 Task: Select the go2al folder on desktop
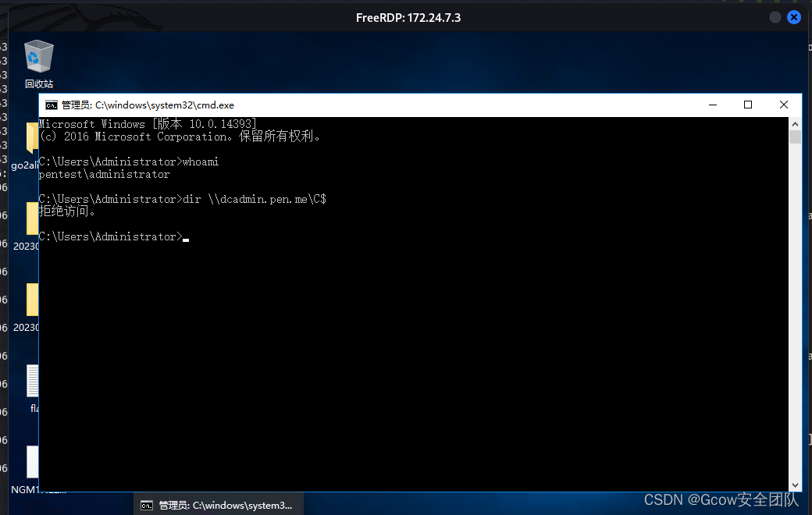click(25, 147)
